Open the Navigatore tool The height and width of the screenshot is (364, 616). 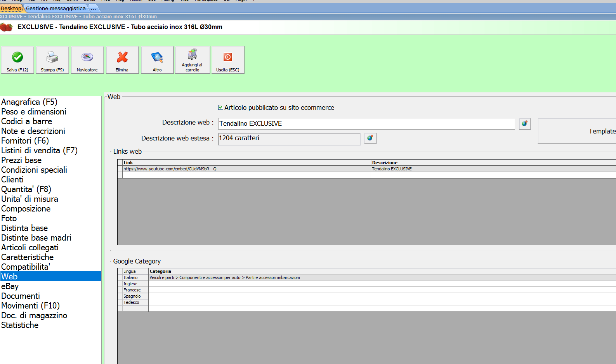[87, 60]
